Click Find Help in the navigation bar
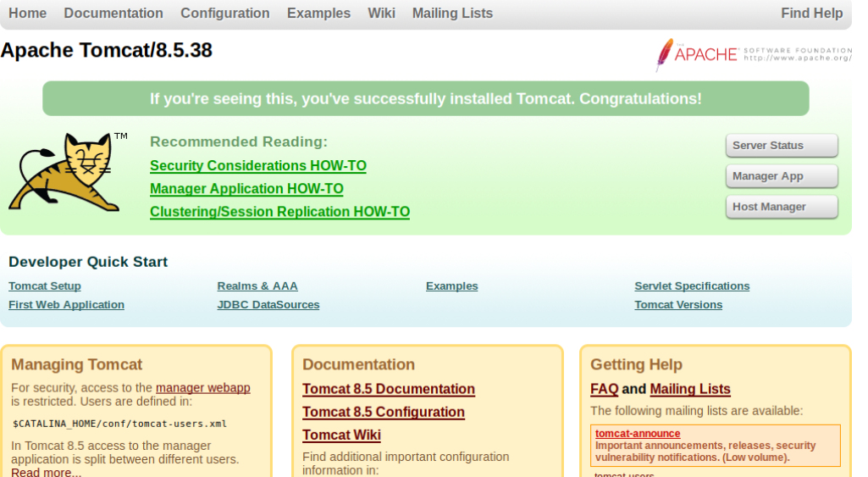Screen dimensions: 868x477 coord(811,14)
